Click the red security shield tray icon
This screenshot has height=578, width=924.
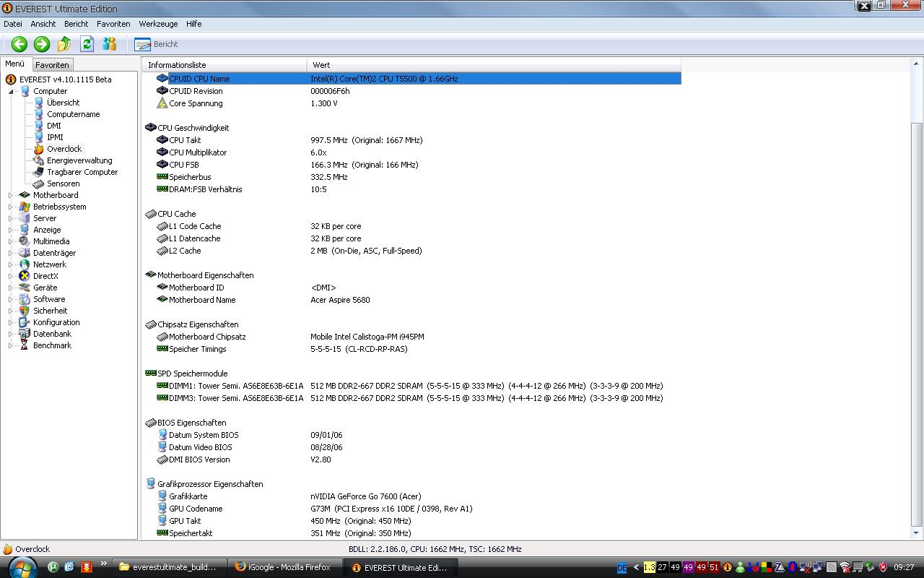tap(883, 567)
